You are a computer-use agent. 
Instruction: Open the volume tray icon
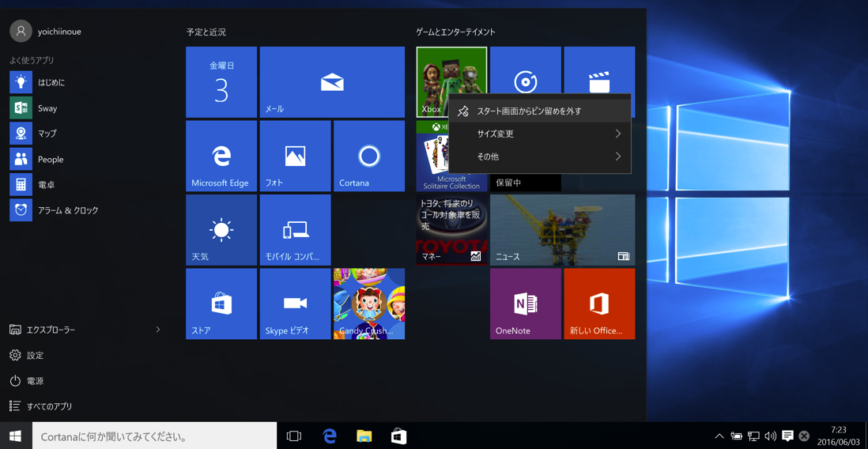(x=771, y=436)
